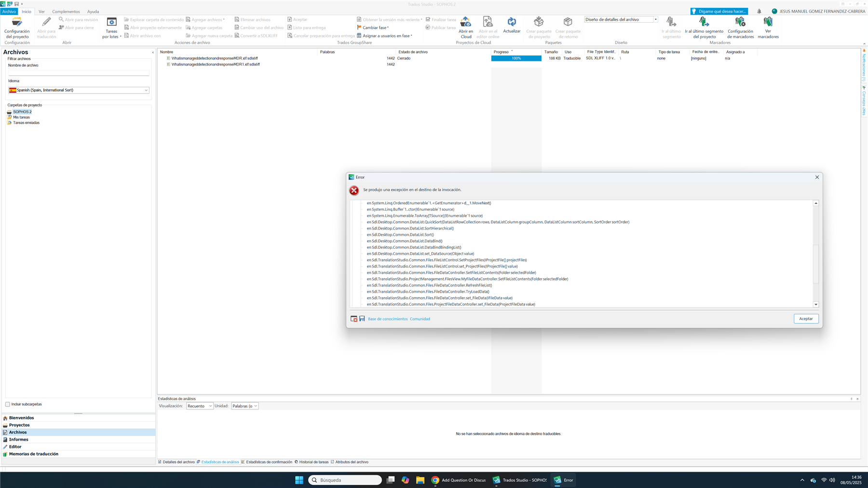Expand the Diseño de detalles del archivo combo
Screen dimensions: 868x488
tap(655, 19)
